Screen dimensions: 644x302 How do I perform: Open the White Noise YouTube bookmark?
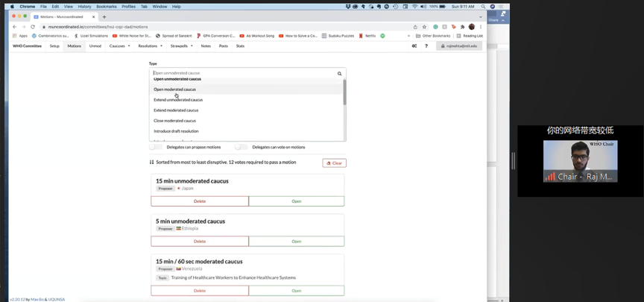[131, 36]
